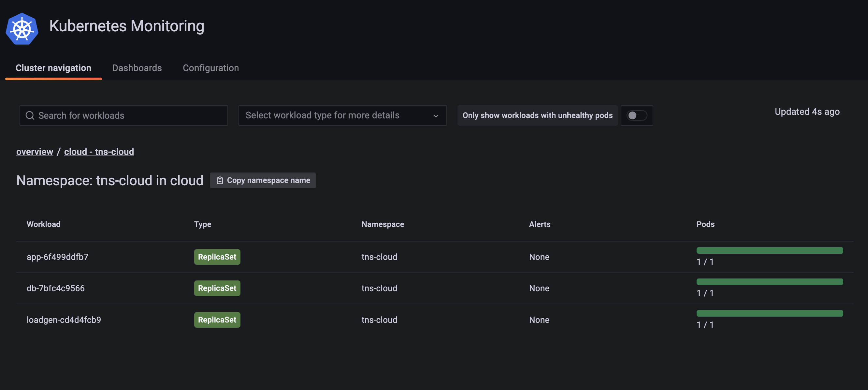Screen dimensions: 868x390
Task: Sort the table by the Workload column
Action: pyautogui.click(x=43, y=224)
